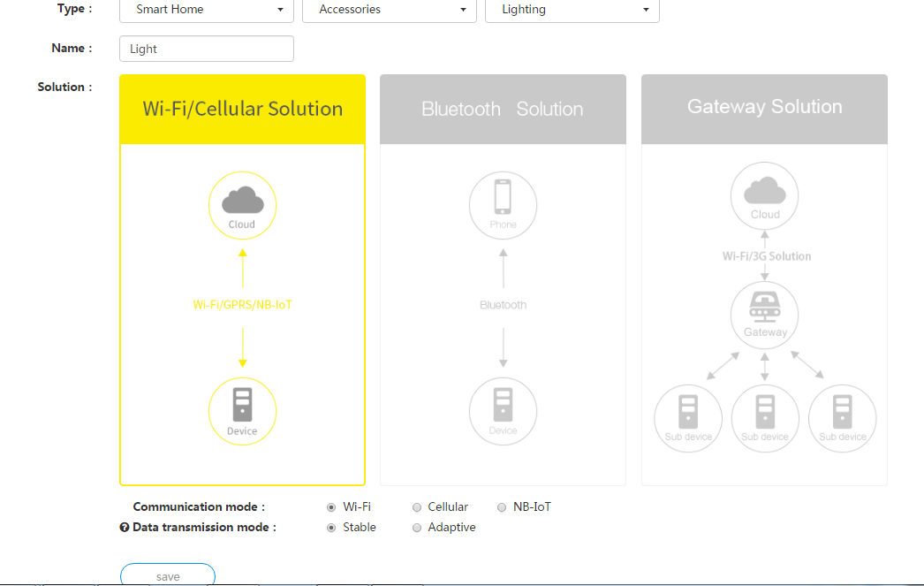Click the Device icon in Wi-Fi/Cellular Solution
The height and width of the screenshot is (586, 924).
coord(242,411)
